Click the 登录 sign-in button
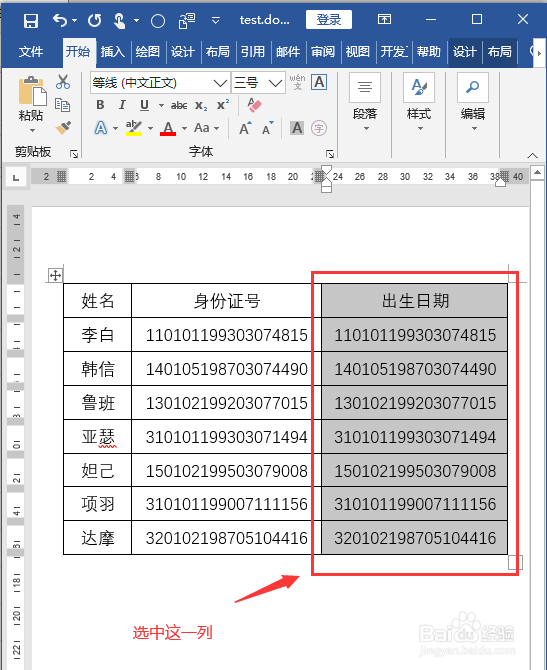This screenshot has width=547, height=670. (329, 20)
